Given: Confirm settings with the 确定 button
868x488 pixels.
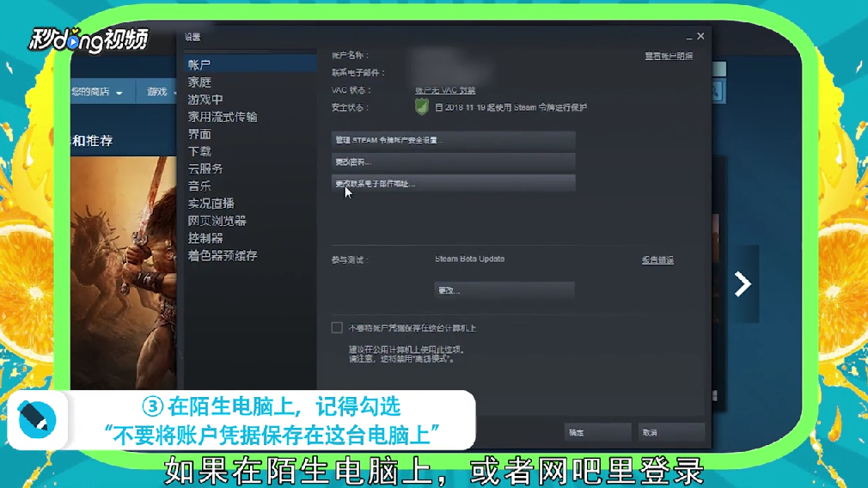Looking at the screenshot, I should [x=598, y=432].
